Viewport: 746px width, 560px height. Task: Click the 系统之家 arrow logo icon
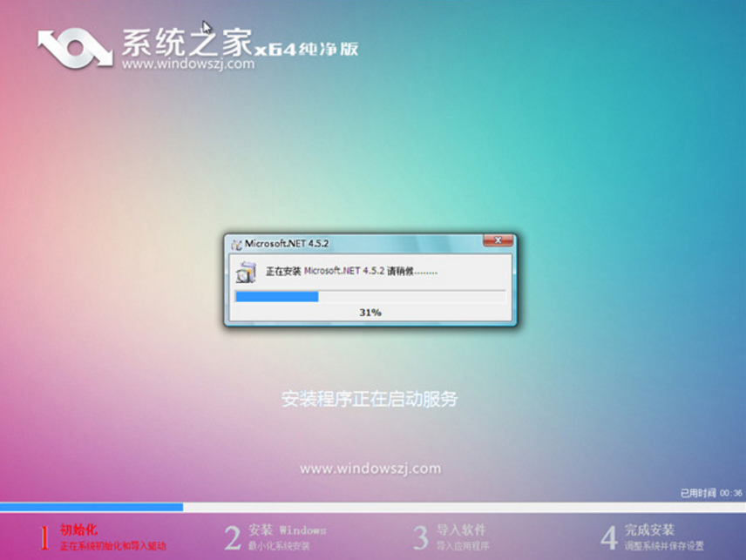tap(75, 49)
